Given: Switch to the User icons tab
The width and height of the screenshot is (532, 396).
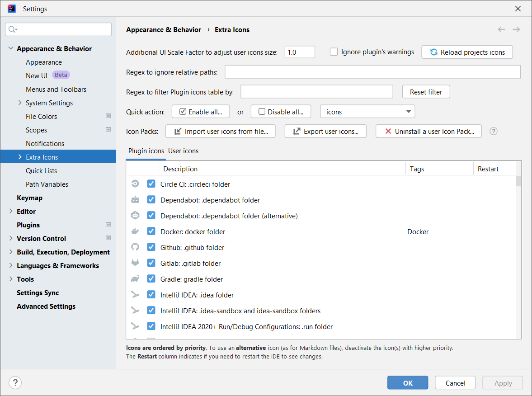Looking at the screenshot, I should coord(183,151).
